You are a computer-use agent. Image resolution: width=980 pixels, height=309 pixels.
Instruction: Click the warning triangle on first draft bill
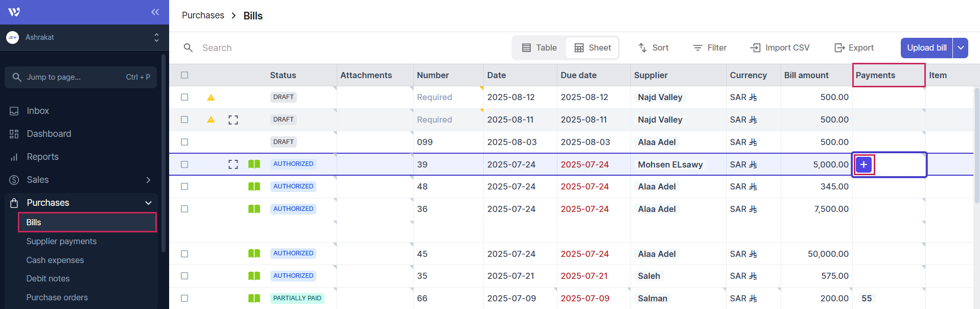click(211, 97)
